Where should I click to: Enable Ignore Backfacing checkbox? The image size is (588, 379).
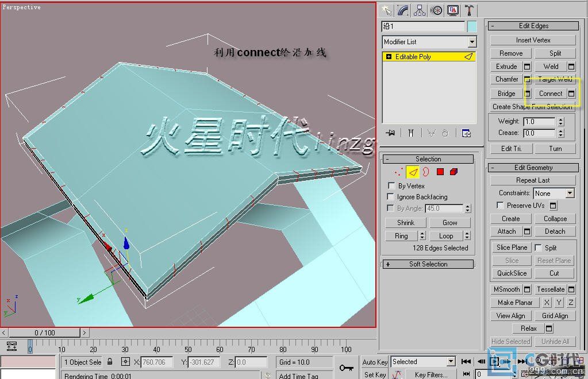coord(390,196)
